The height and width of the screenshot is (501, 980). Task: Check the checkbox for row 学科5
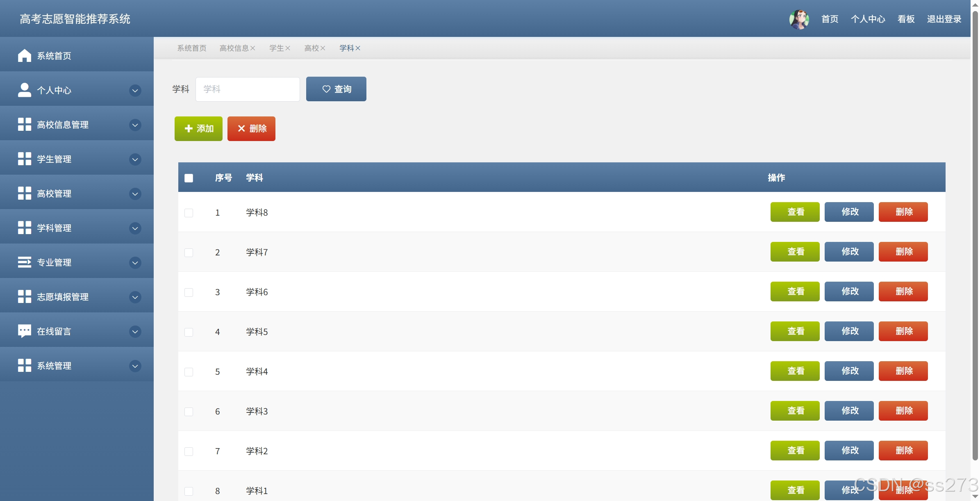(x=189, y=332)
